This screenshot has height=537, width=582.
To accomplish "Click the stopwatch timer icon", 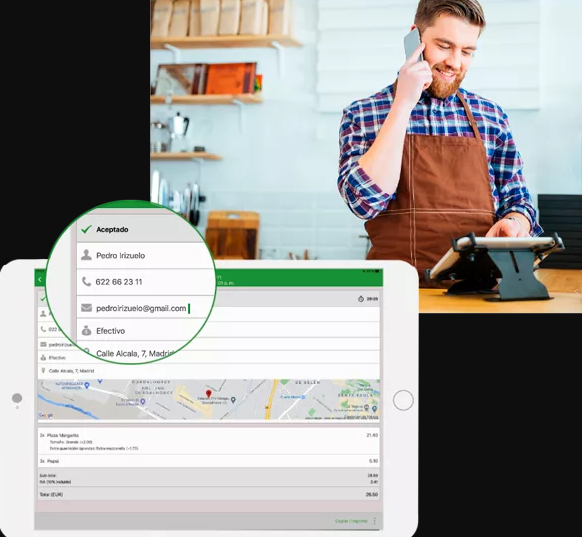I will pos(361,299).
